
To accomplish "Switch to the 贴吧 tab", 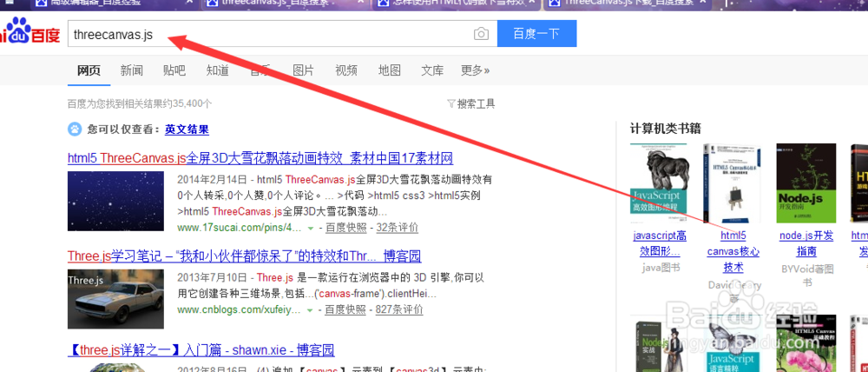I will [174, 70].
